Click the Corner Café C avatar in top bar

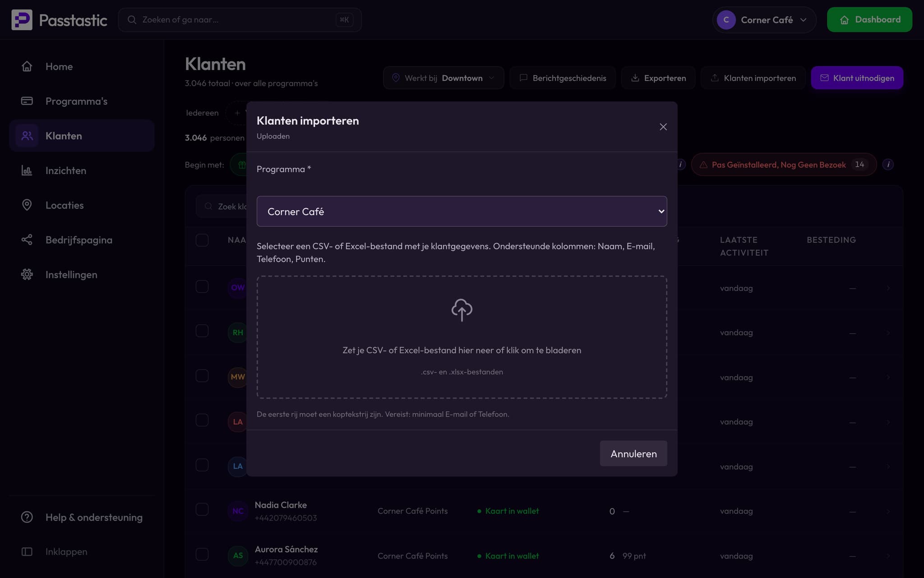[x=726, y=20]
